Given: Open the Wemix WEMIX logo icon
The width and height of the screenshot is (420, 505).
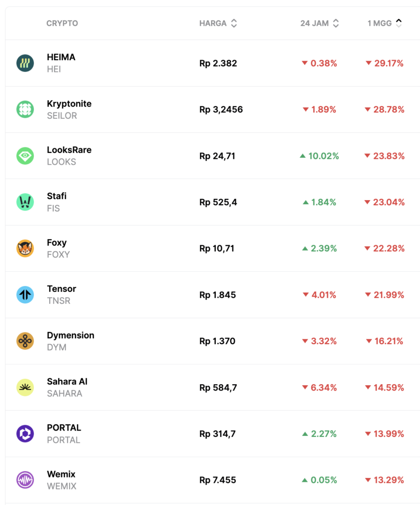Looking at the screenshot, I should pyautogui.click(x=25, y=480).
